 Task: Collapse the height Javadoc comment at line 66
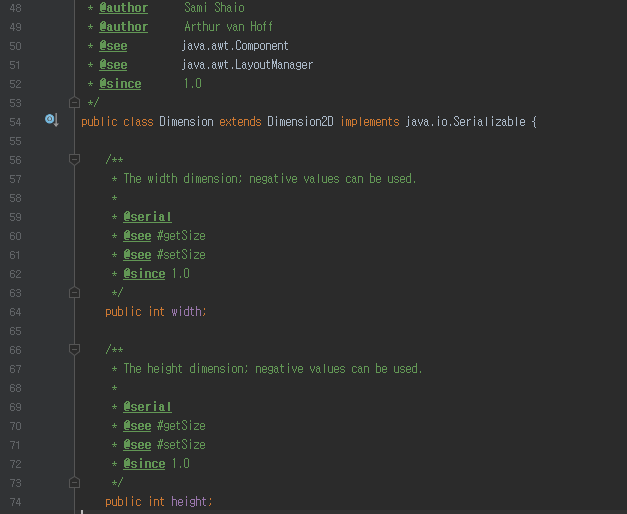point(74,350)
